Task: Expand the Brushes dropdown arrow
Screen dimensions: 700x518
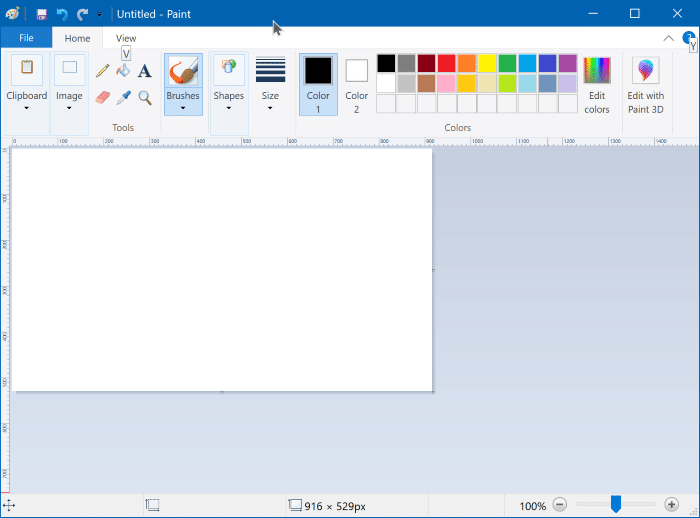Action: pyautogui.click(x=183, y=108)
